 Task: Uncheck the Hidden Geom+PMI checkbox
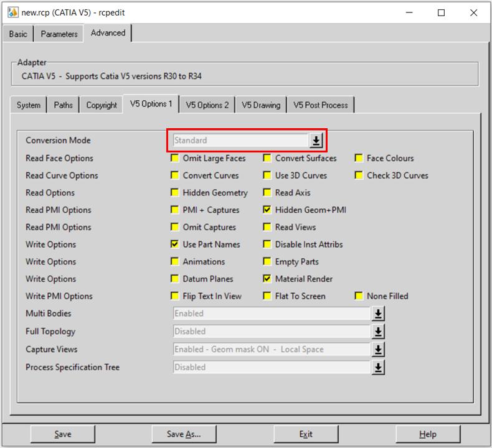(x=267, y=210)
